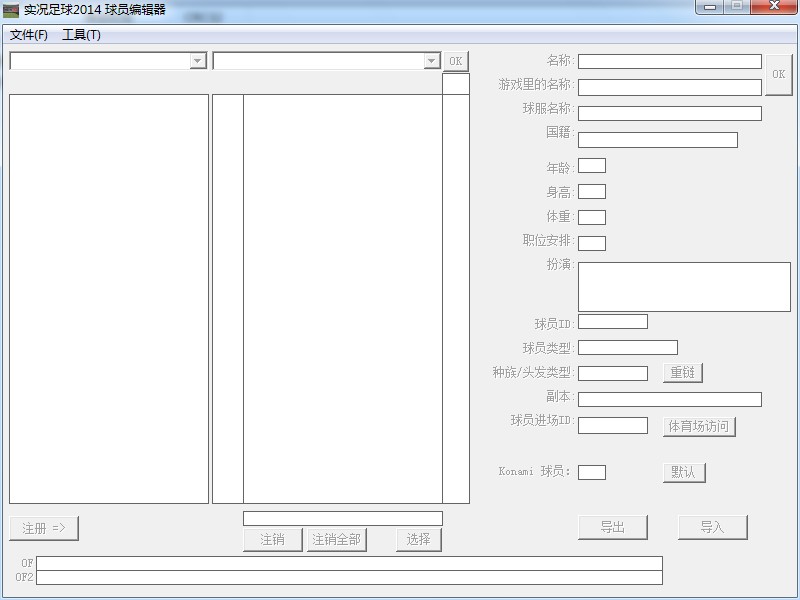Focus the 球员进场ID input field
Screen dimensions: 800x600
[613, 426]
